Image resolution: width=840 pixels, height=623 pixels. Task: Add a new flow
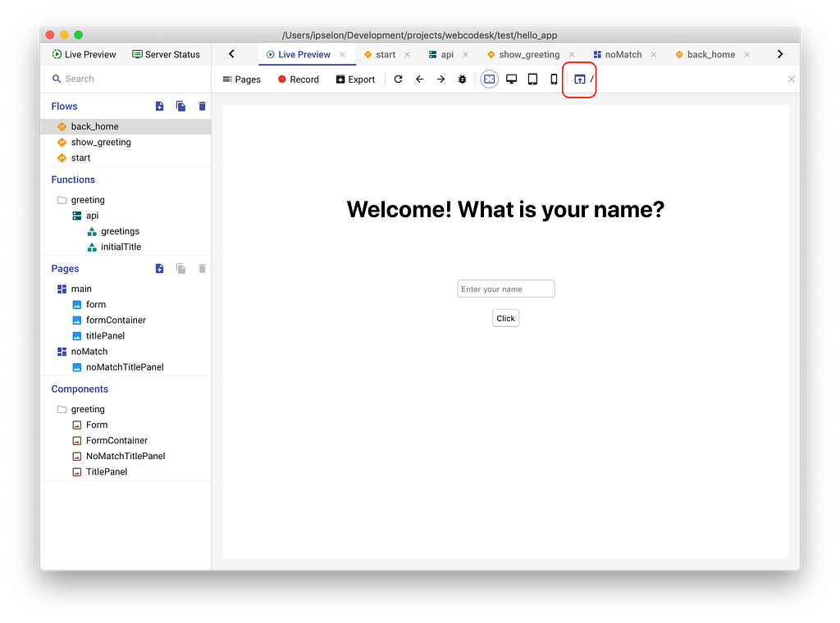pyautogui.click(x=160, y=106)
